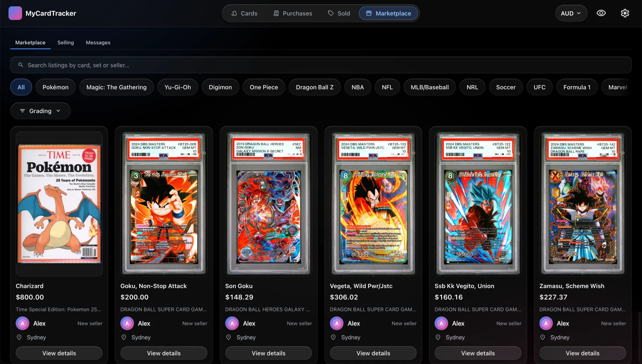This screenshot has height=364, width=642.
Task: View details for Zamasu, Scheme Wish
Action: [x=583, y=353]
